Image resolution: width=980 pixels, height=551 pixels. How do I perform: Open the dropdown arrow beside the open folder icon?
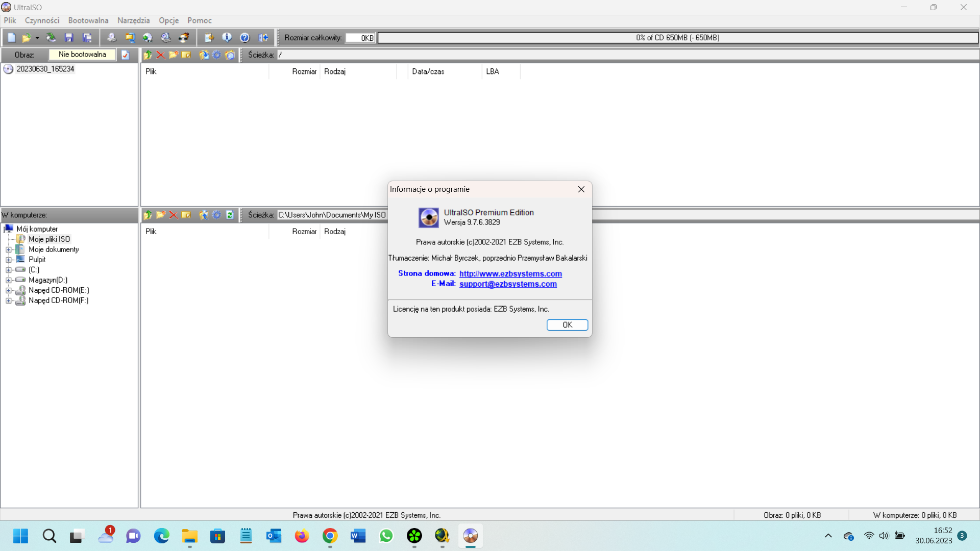point(37,38)
